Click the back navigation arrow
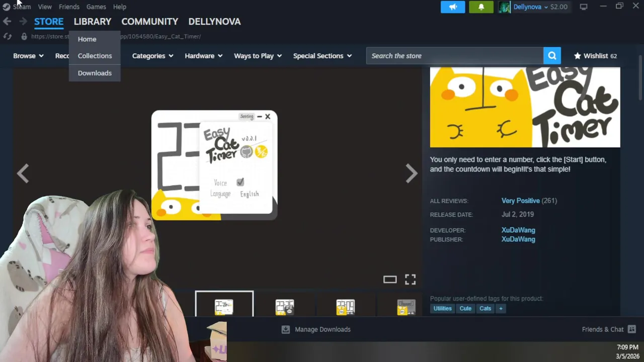Screen dimensions: 644x362 coord(7,21)
